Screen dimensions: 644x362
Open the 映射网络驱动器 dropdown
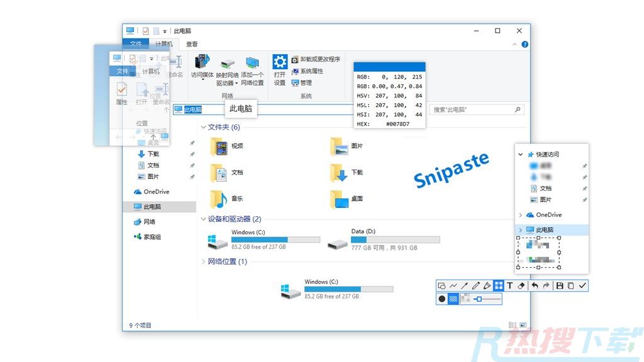coord(227,71)
